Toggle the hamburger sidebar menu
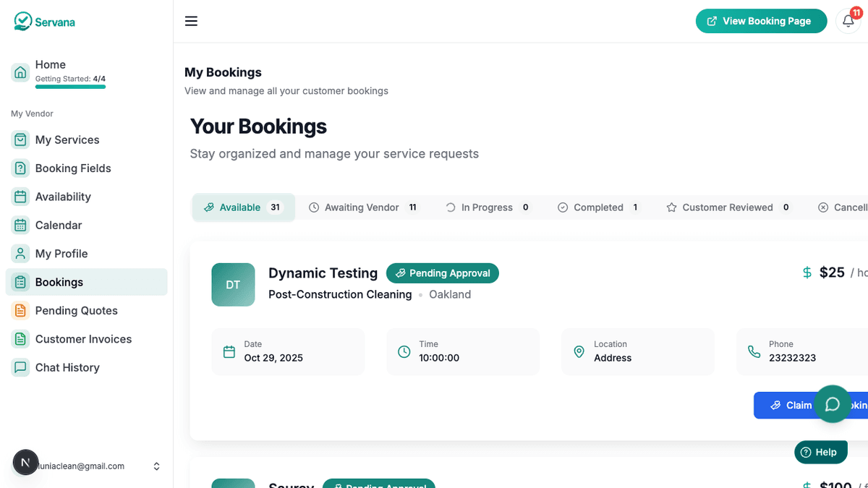 click(191, 21)
